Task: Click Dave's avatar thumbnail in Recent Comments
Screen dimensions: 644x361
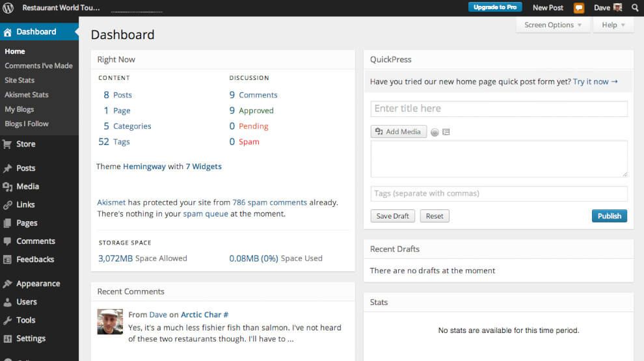Action: point(110,321)
